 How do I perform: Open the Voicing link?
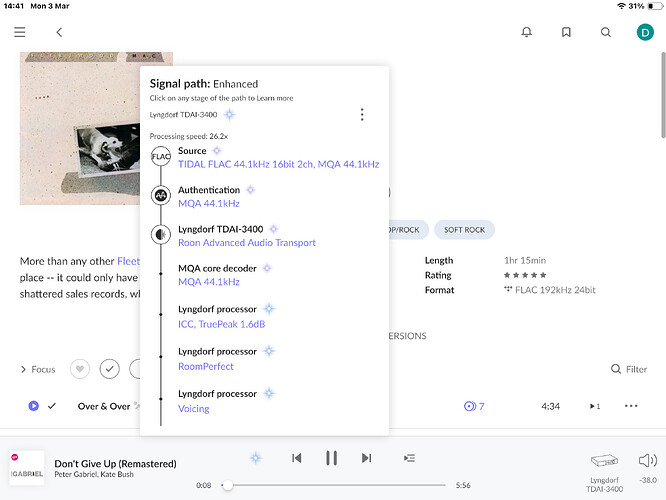194,409
